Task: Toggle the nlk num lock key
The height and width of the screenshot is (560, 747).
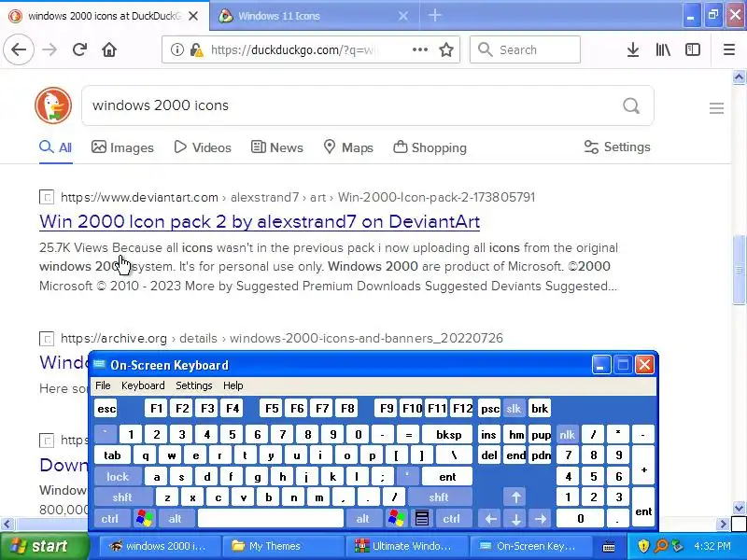Action: click(567, 434)
